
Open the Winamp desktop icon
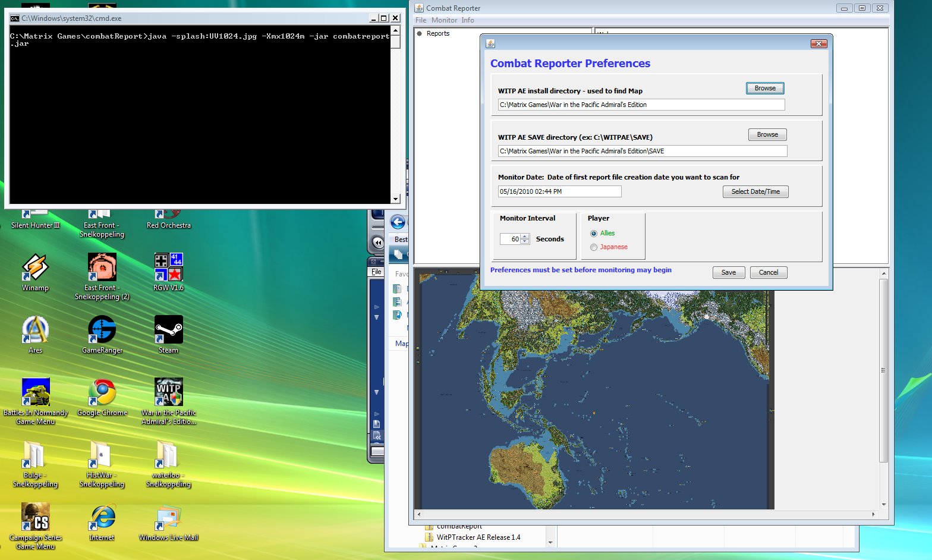coord(35,267)
